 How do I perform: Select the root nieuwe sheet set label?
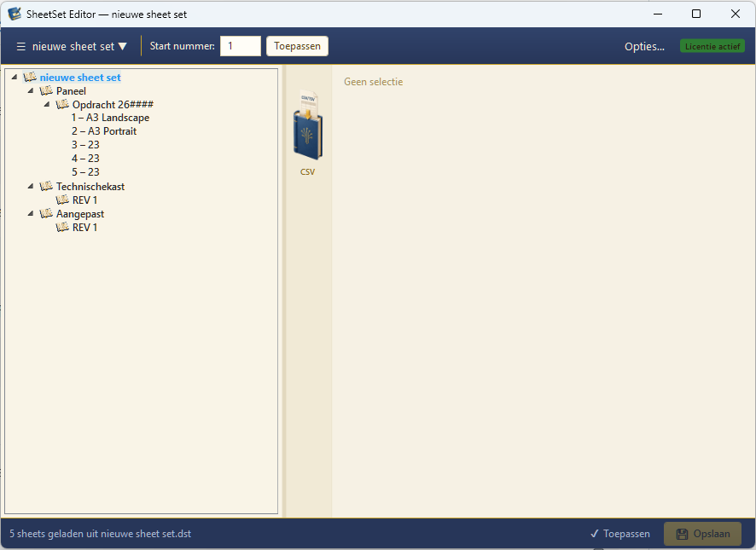pos(80,78)
